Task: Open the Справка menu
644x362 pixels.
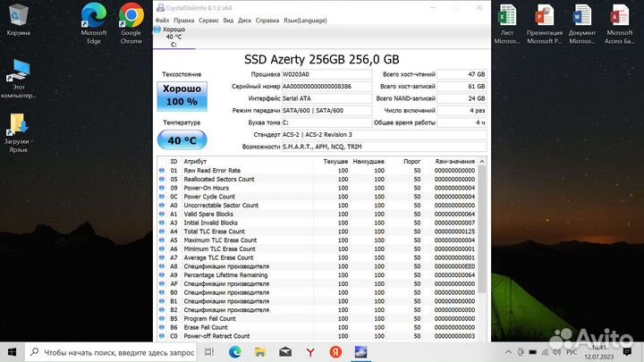Action: point(267,20)
